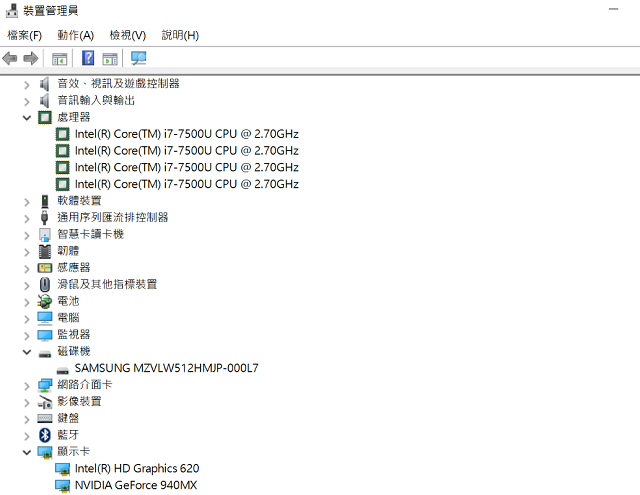Click the mouse icon beside 滑鼠及其他指標裝置
Screen dimensions: 640x495
45,285
